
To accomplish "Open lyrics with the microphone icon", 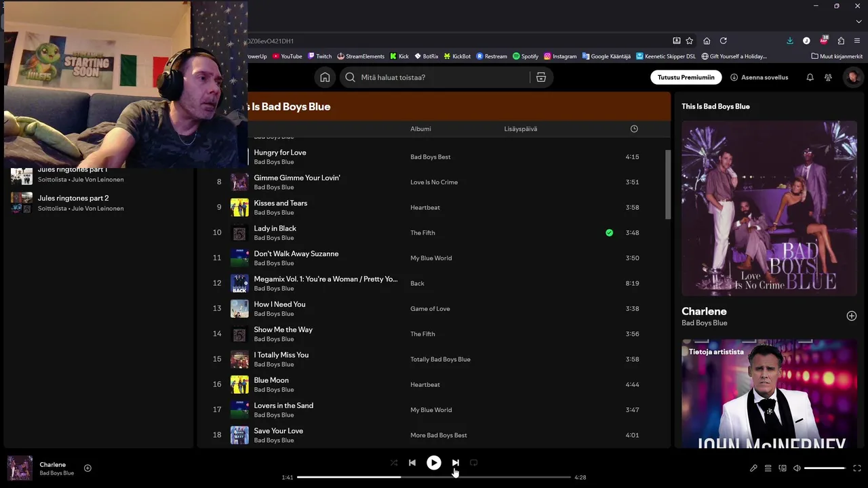I will tap(753, 468).
